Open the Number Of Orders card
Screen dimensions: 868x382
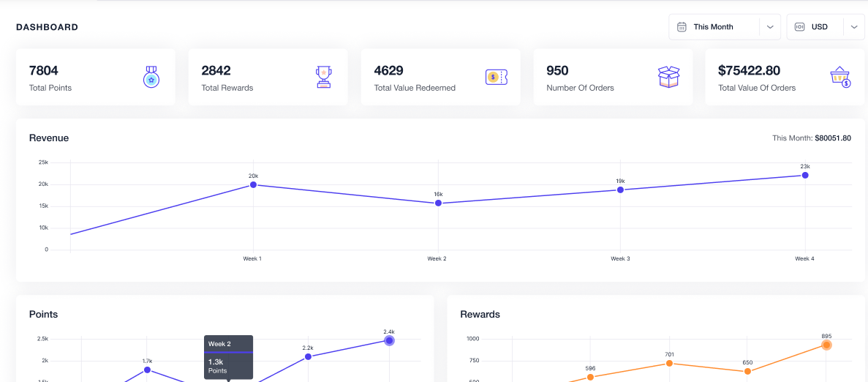point(613,77)
